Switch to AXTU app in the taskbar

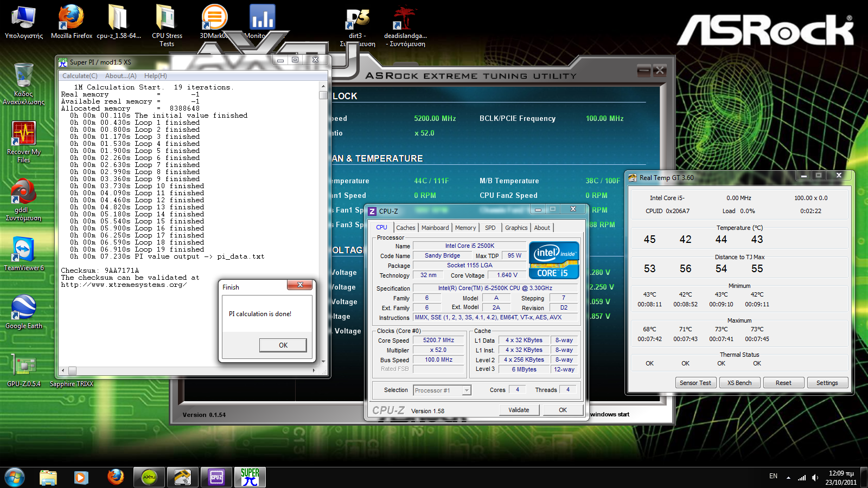click(149, 477)
